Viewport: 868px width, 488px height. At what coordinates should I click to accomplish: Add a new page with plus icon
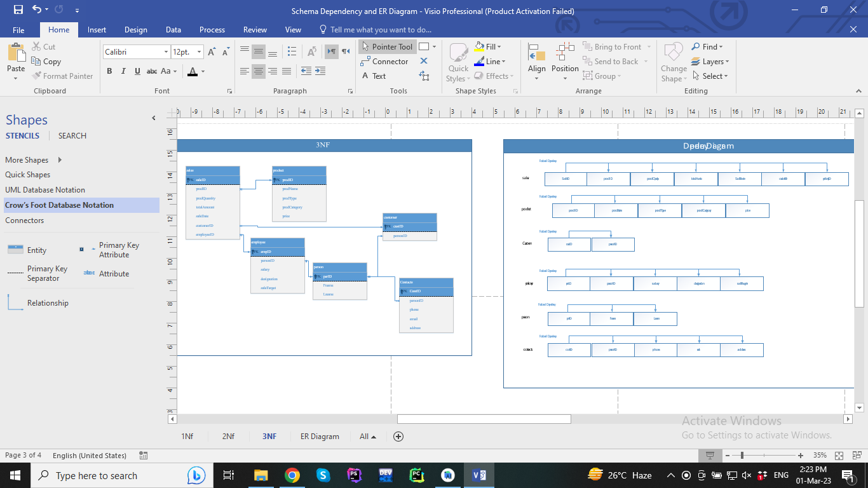coord(398,437)
